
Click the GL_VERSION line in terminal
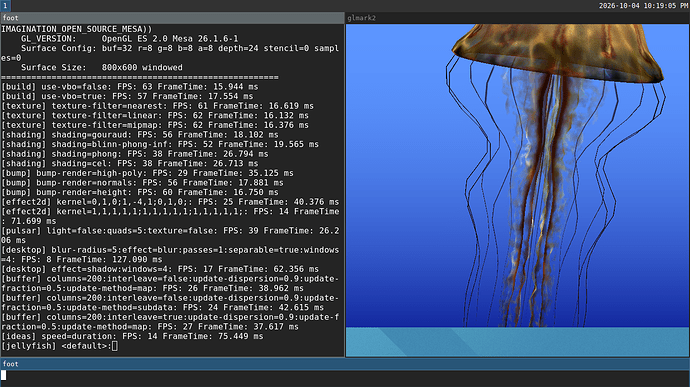(129, 39)
